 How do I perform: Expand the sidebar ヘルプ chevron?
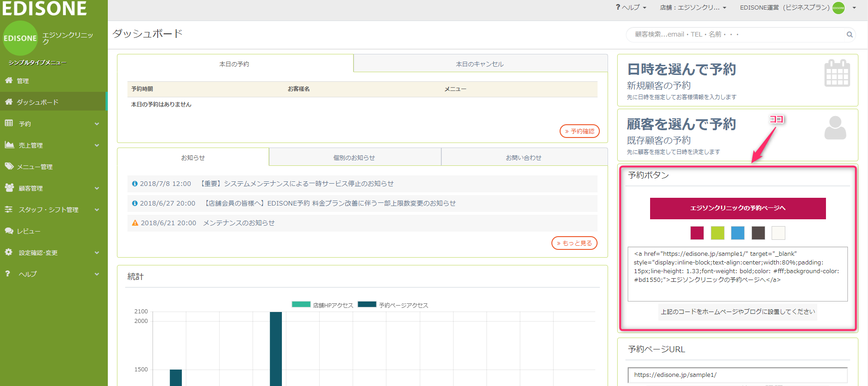[x=97, y=274]
